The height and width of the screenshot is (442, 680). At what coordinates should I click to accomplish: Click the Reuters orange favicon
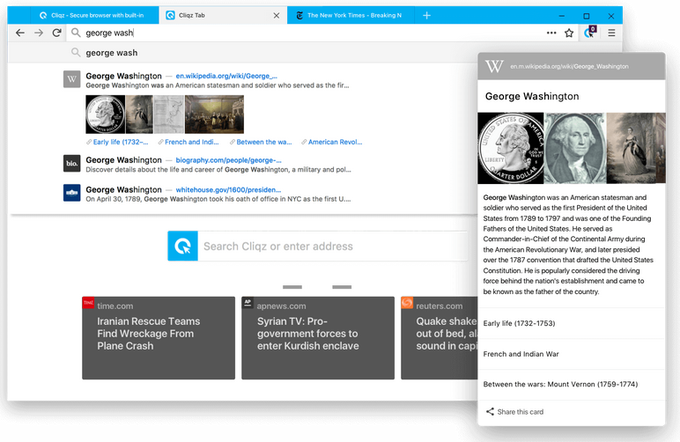tap(407, 302)
